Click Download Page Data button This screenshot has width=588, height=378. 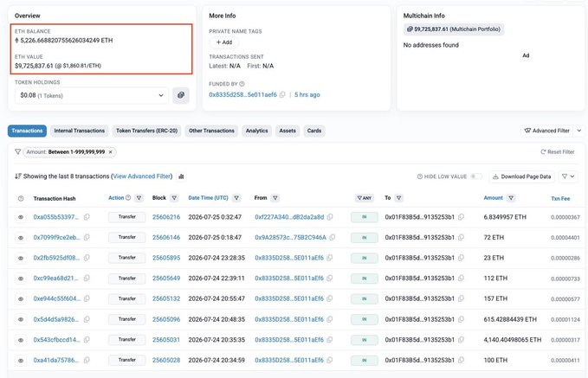coord(521,176)
